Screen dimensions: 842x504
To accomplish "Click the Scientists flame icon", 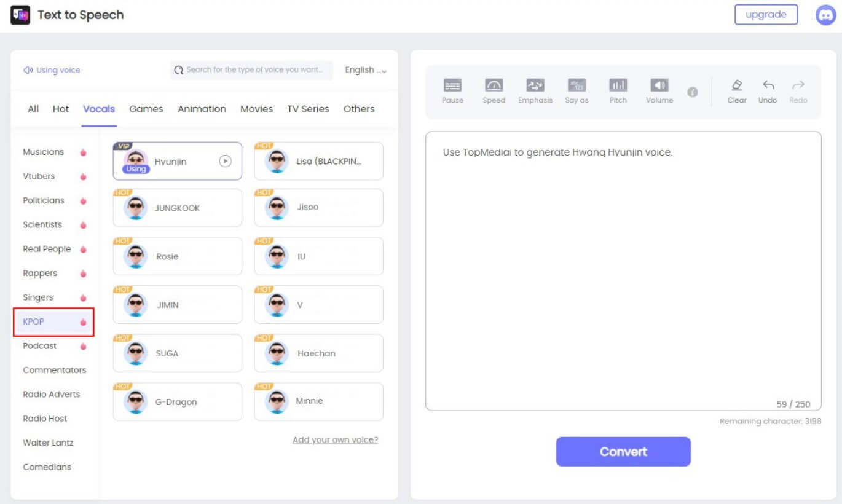I will 83,225.
